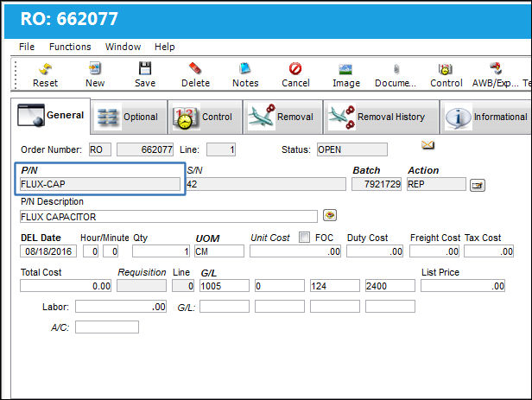Click the Cancel toolbar icon
This screenshot has height=400, width=532.
(295, 68)
